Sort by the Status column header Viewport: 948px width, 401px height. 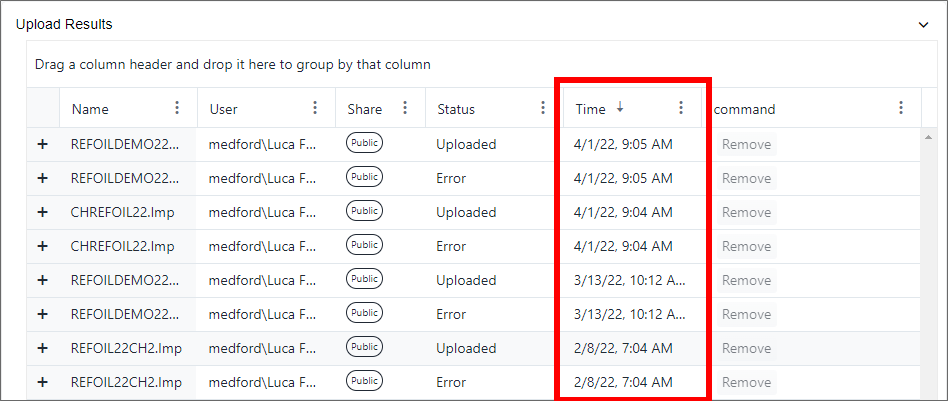(456, 109)
